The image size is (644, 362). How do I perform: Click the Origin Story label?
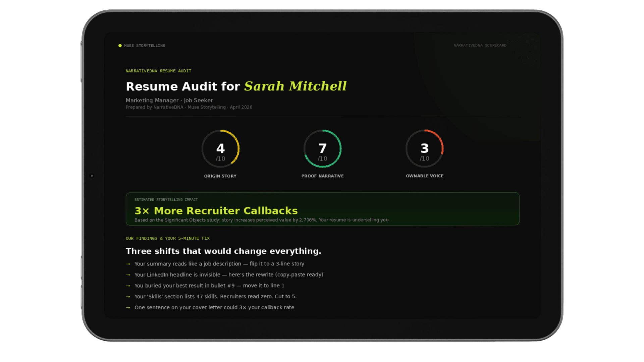point(220,176)
